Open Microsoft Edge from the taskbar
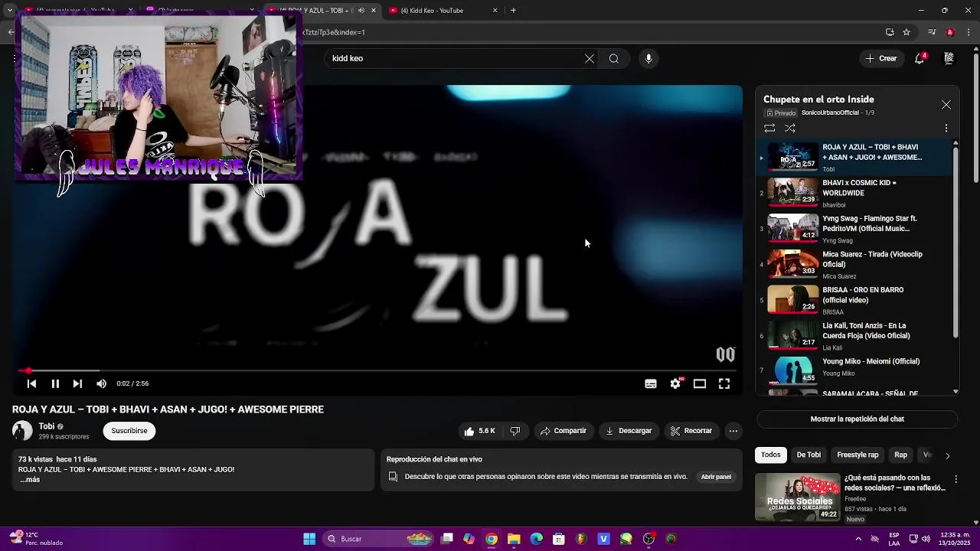The image size is (980, 551). [536, 539]
